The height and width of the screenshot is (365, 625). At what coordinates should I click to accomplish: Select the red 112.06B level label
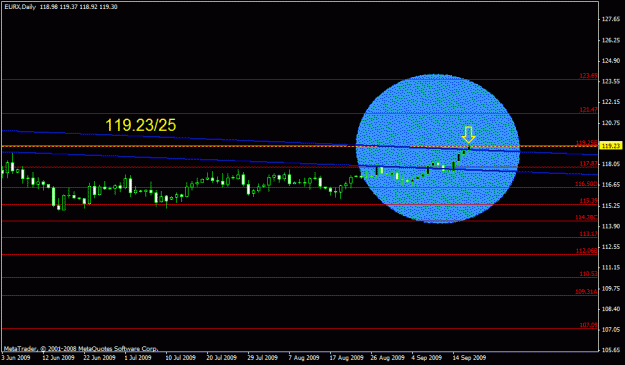pos(587,250)
